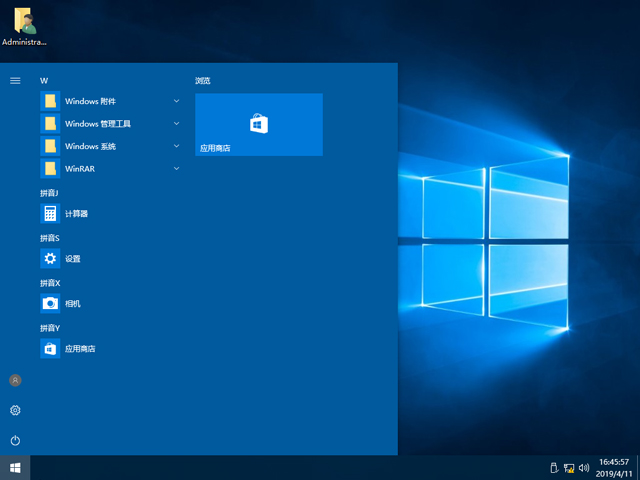The height and width of the screenshot is (480, 640).
Task: Expand the WinRAR chevron
Action: pyautogui.click(x=176, y=168)
